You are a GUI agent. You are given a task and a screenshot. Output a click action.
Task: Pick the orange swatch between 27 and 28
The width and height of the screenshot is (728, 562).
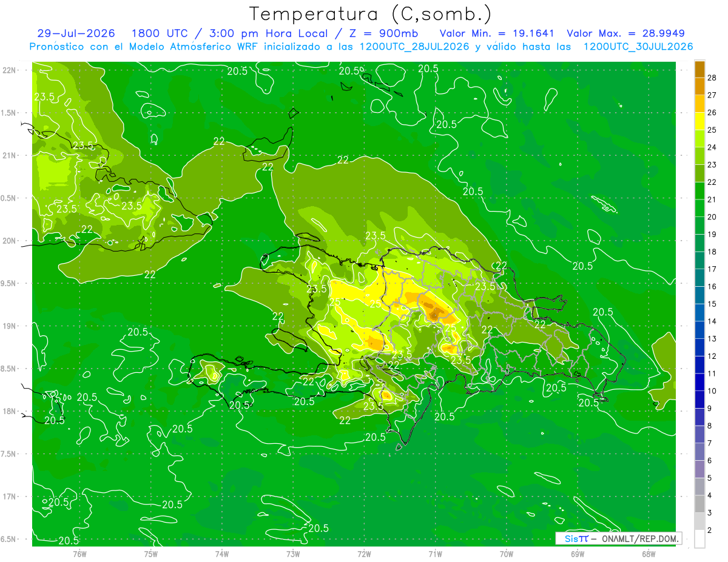699,86
